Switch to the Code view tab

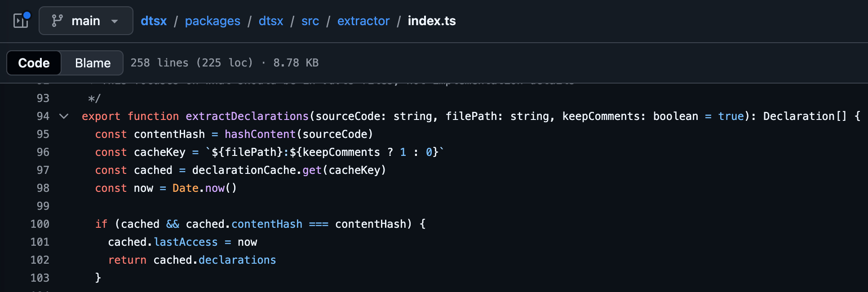[34, 63]
